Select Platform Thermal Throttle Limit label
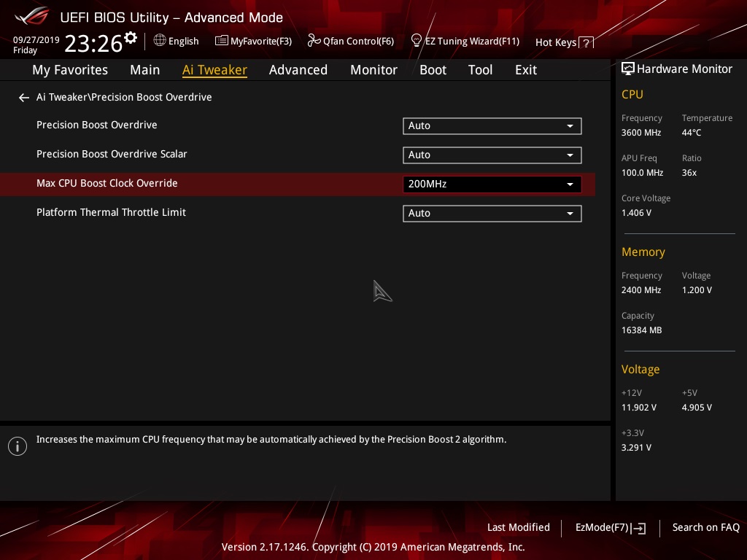Viewport: 747px width, 560px height. coord(111,212)
